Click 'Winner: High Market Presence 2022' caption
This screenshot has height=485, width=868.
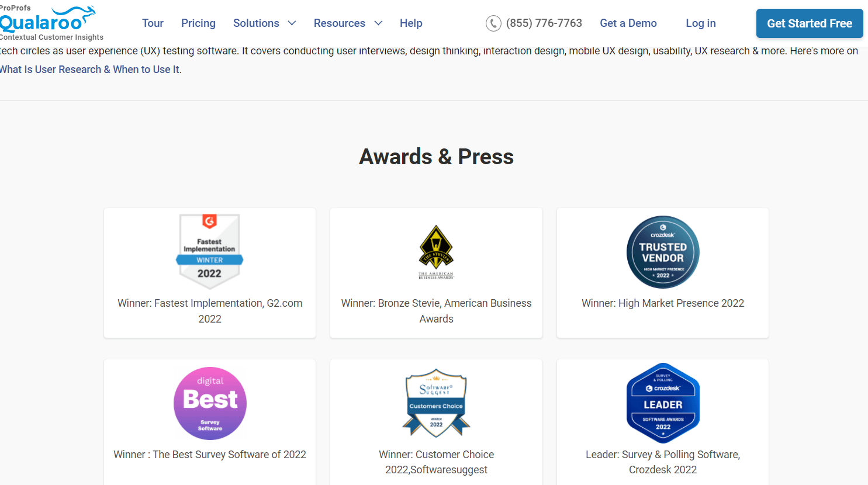click(x=663, y=303)
